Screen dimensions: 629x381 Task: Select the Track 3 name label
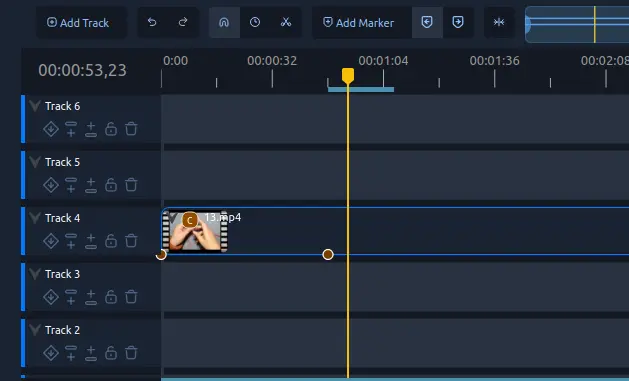[x=63, y=274]
